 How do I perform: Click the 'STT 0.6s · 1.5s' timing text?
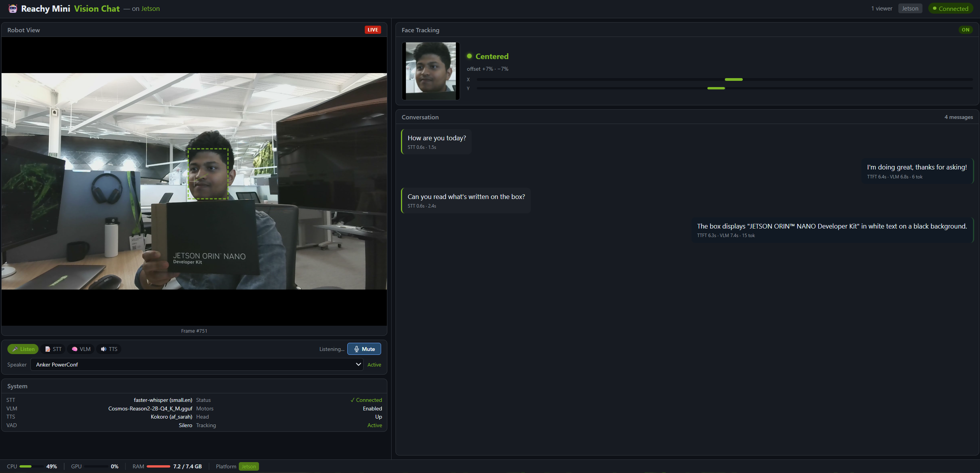422,147
